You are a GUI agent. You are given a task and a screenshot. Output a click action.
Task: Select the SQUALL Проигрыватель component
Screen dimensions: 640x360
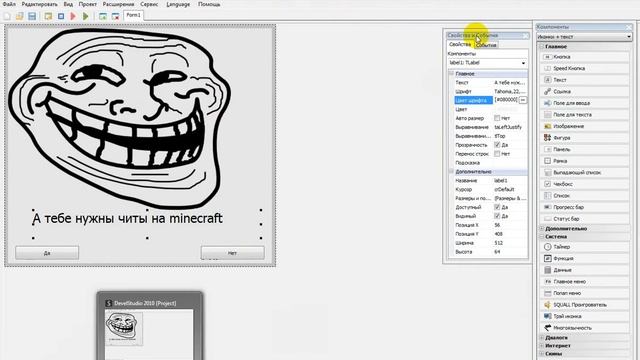pos(584,305)
